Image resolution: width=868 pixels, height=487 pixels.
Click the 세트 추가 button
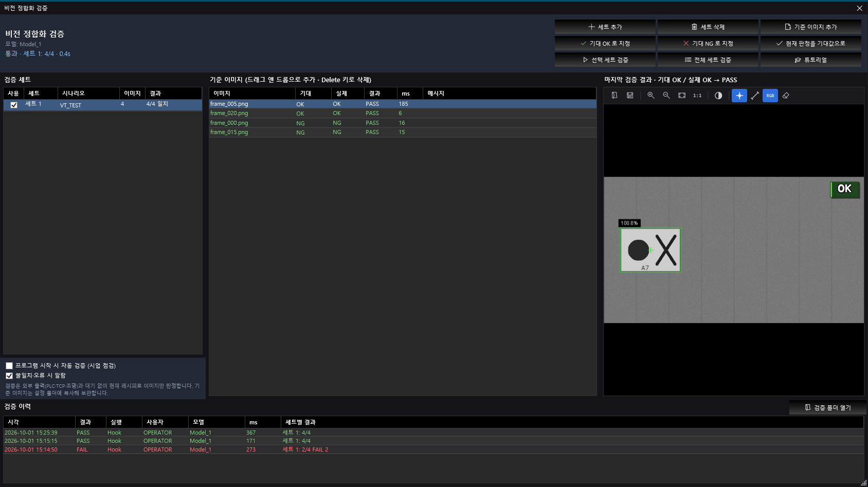(605, 27)
